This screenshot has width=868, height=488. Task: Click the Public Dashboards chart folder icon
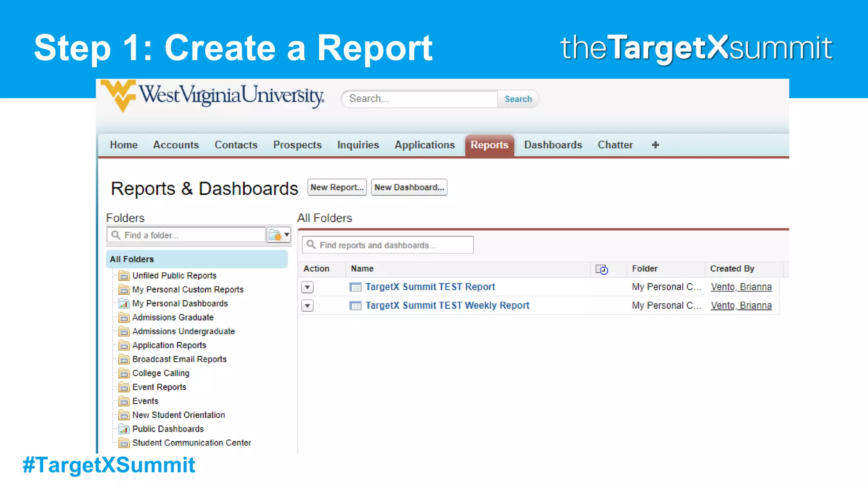point(124,430)
